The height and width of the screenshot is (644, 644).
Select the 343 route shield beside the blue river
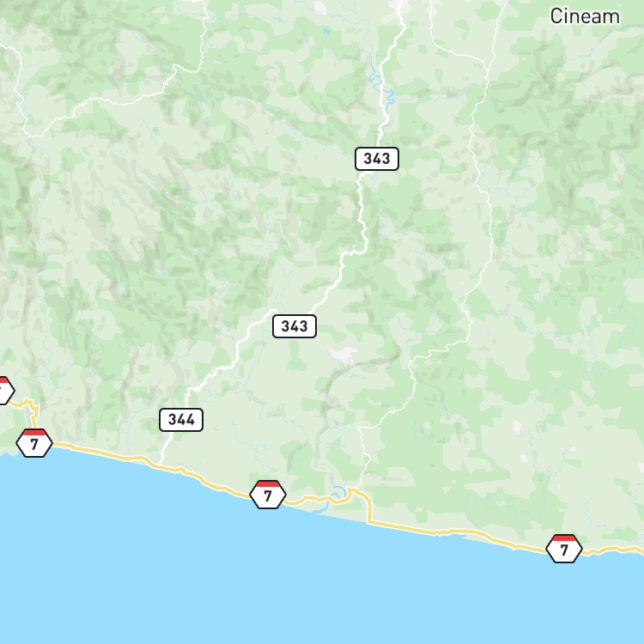coord(377,159)
